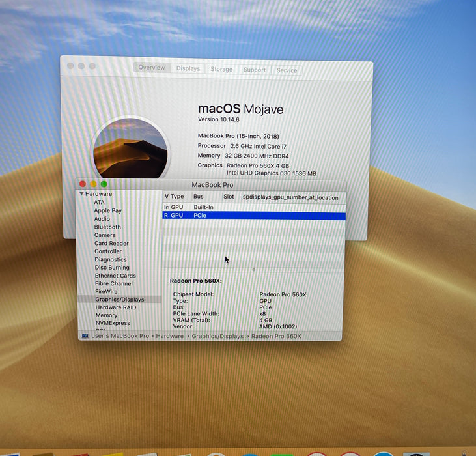This screenshot has height=456, width=476.
Task: Click the Chipset Model value Radeon Pro 560X
Action: pos(283,294)
